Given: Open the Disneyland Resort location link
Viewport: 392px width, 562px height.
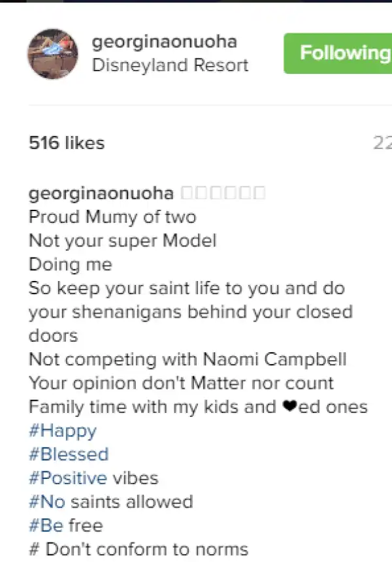Looking at the screenshot, I should [x=170, y=65].
